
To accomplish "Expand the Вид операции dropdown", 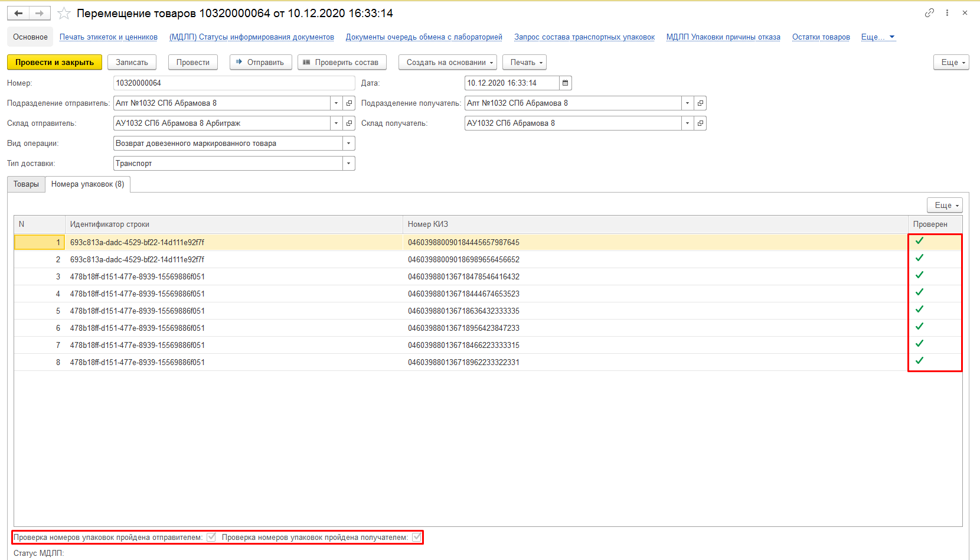I will (x=348, y=144).
